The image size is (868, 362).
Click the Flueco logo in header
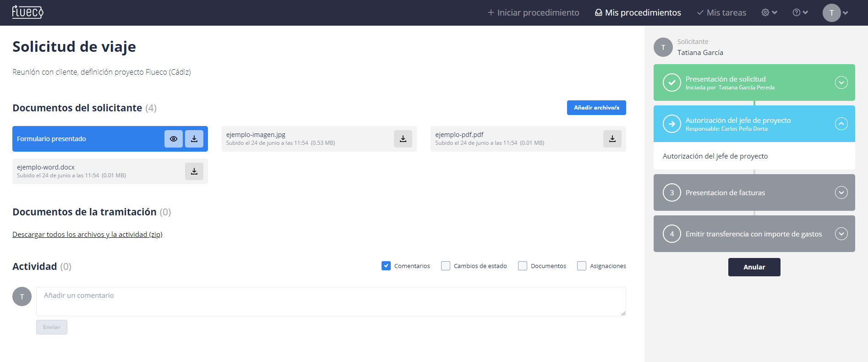pos(27,12)
